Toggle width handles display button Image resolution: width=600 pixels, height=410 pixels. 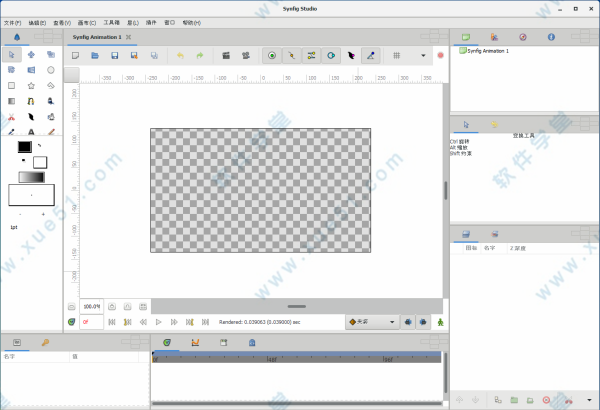pos(351,56)
